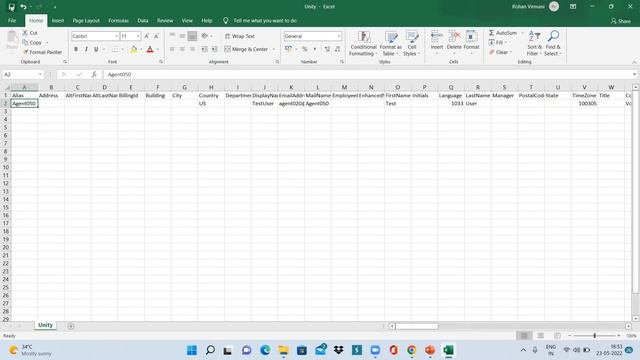Click Merge & Center button
The width and height of the screenshot is (640, 360).
click(246, 49)
